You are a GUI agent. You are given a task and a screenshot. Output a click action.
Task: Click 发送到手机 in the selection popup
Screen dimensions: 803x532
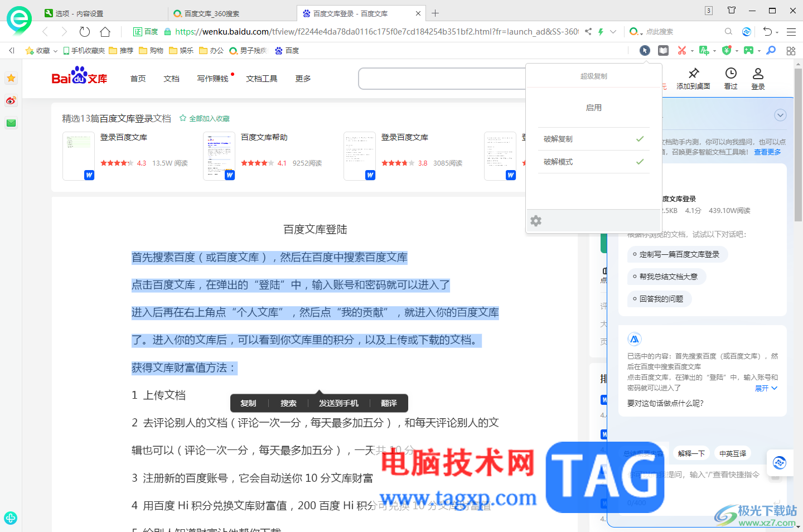[x=338, y=403]
